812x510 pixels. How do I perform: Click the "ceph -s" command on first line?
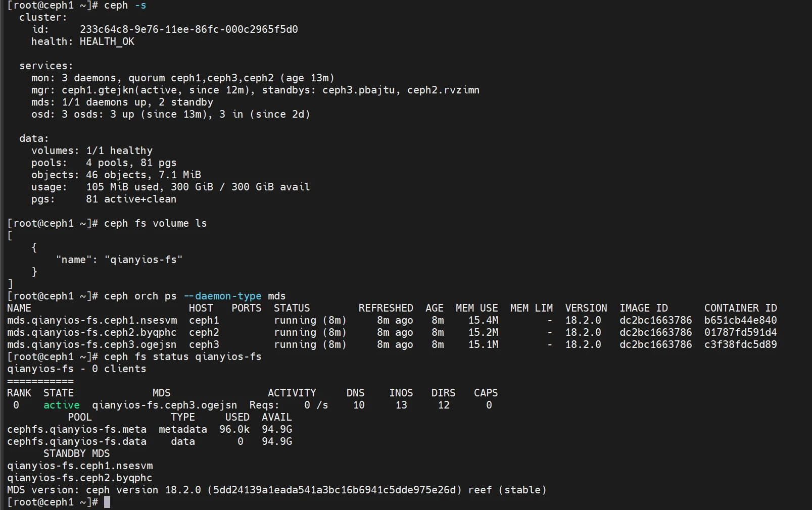click(125, 5)
